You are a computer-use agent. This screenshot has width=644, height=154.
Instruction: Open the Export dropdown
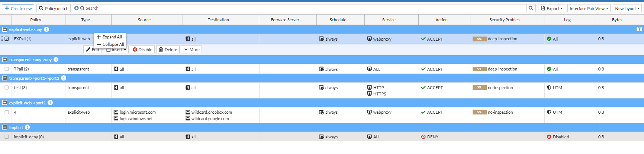(x=551, y=8)
